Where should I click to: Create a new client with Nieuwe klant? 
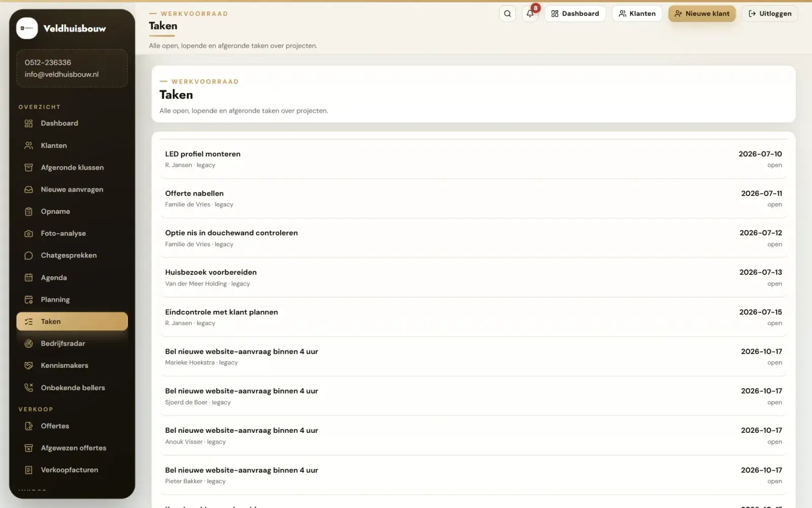(x=702, y=14)
